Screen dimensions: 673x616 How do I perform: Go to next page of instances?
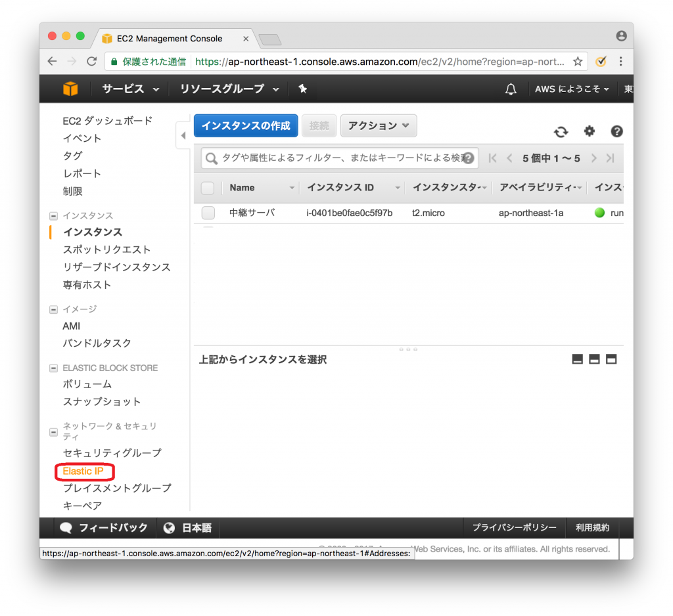click(594, 158)
